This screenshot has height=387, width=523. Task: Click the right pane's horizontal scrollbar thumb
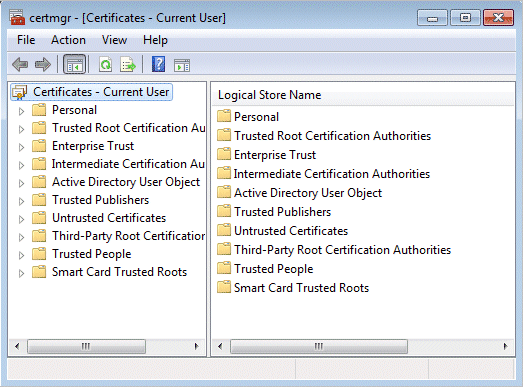319,346
